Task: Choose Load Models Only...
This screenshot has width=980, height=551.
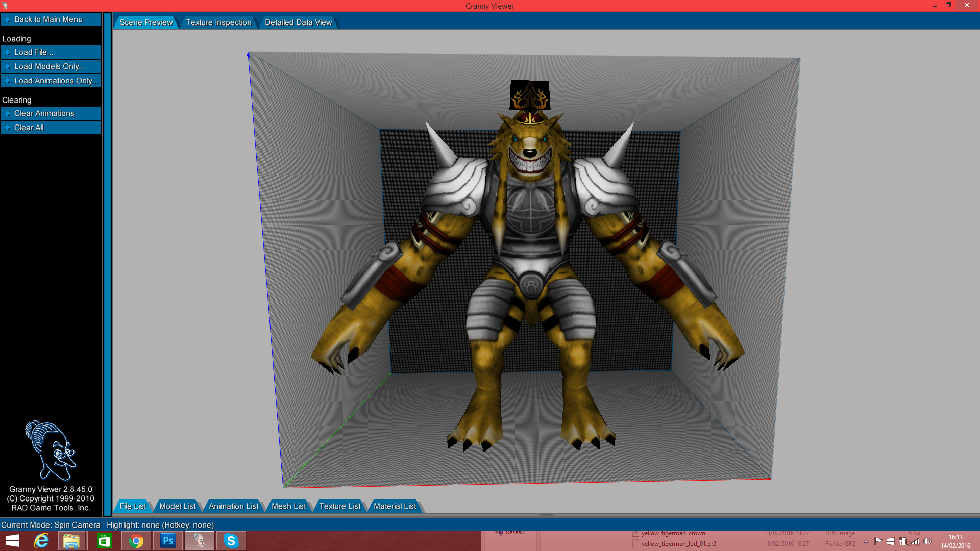Action: 51,66
